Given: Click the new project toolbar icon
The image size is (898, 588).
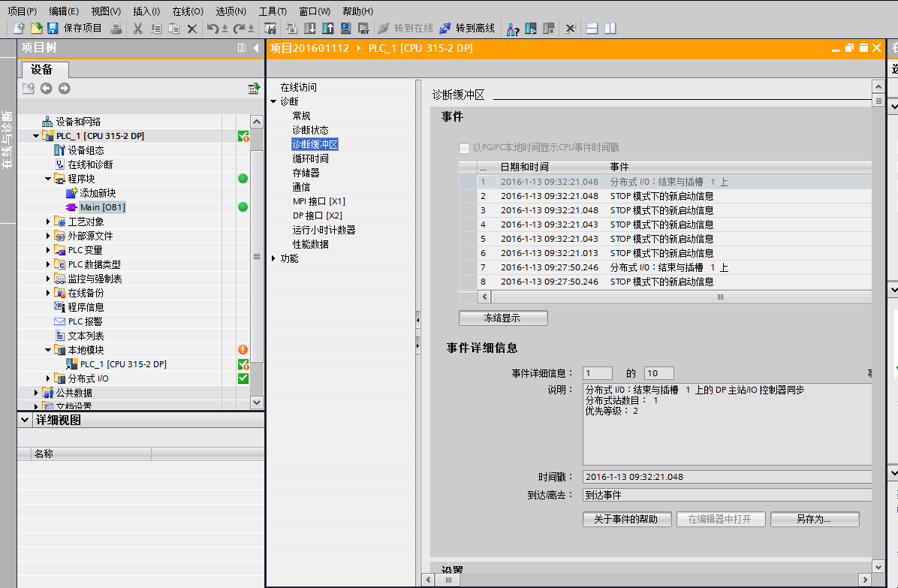Looking at the screenshot, I should point(19,28).
